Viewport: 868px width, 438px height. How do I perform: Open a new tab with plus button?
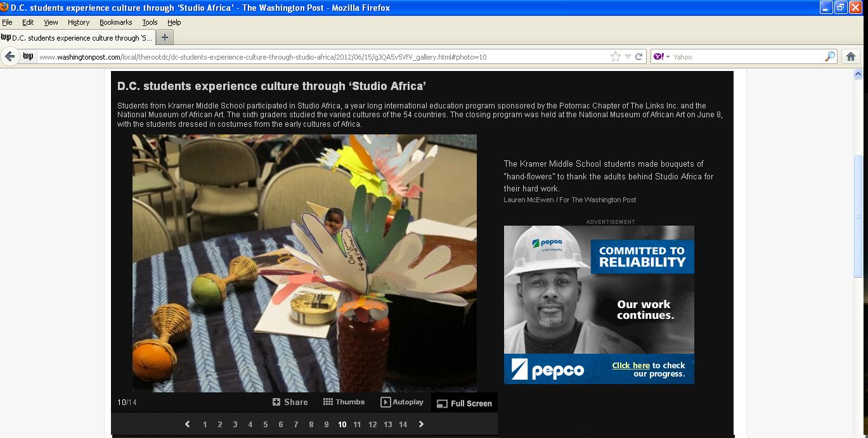tap(164, 37)
